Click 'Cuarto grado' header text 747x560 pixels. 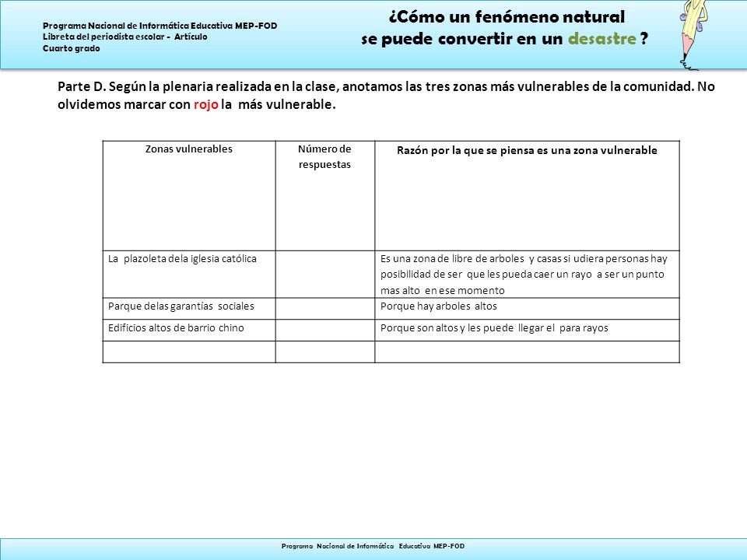click(72, 48)
